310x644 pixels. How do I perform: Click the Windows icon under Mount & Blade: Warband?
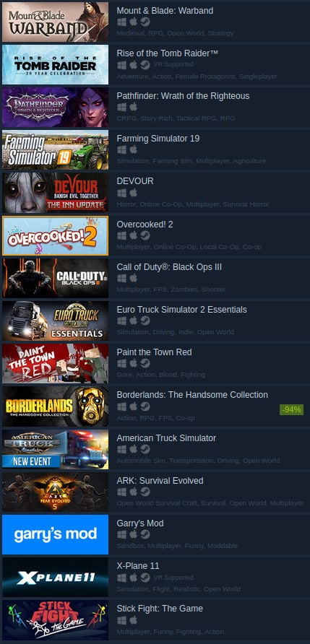click(x=121, y=22)
